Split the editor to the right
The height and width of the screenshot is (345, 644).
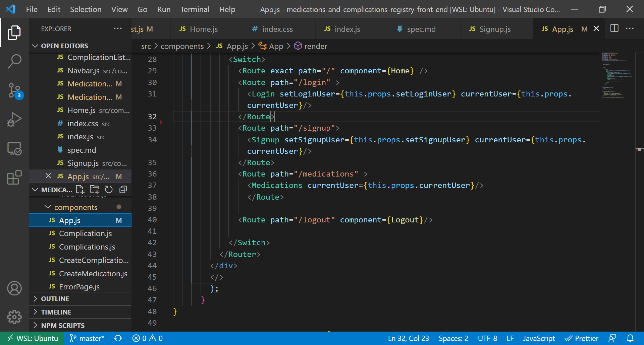[614, 28]
